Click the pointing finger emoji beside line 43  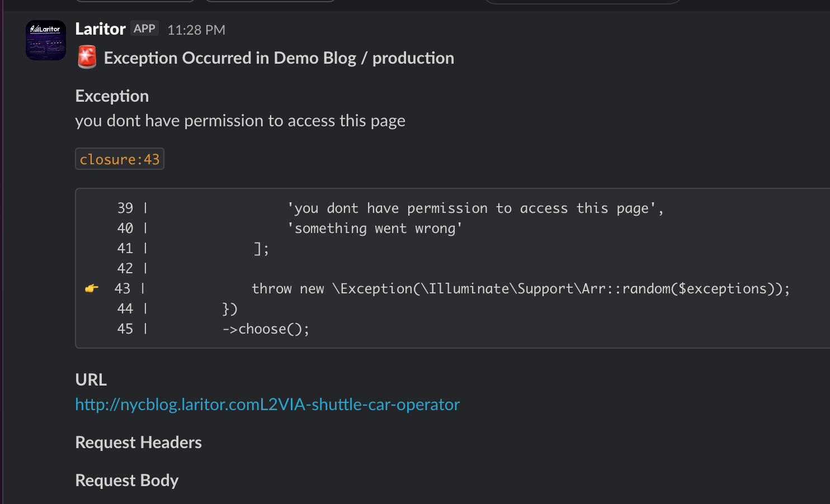pyautogui.click(x=91, y=288)
